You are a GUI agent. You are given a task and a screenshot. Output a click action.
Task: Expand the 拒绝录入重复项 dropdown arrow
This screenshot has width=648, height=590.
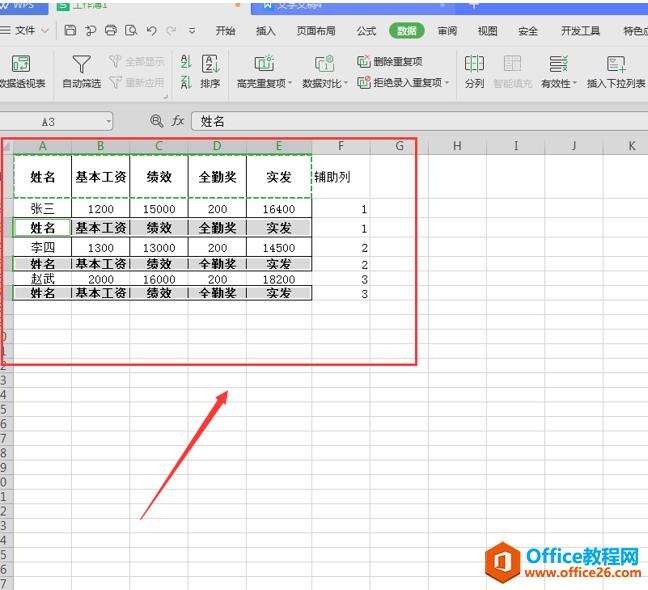[447, 83]
